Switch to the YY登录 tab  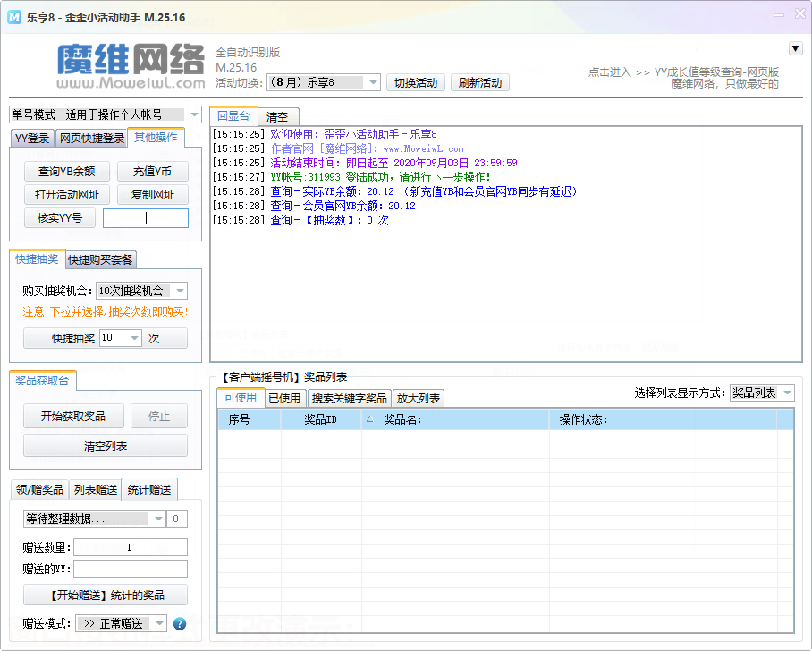32,138
